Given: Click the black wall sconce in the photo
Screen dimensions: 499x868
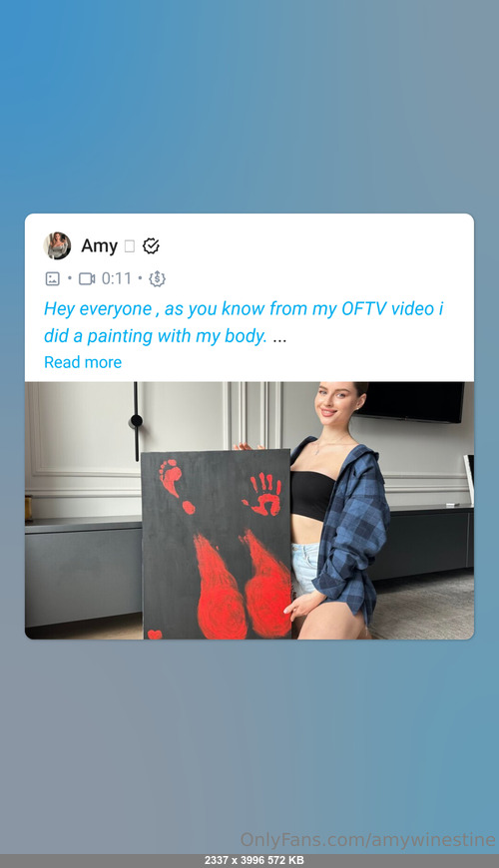Looking at the screenshot, I should pos(136,421).
